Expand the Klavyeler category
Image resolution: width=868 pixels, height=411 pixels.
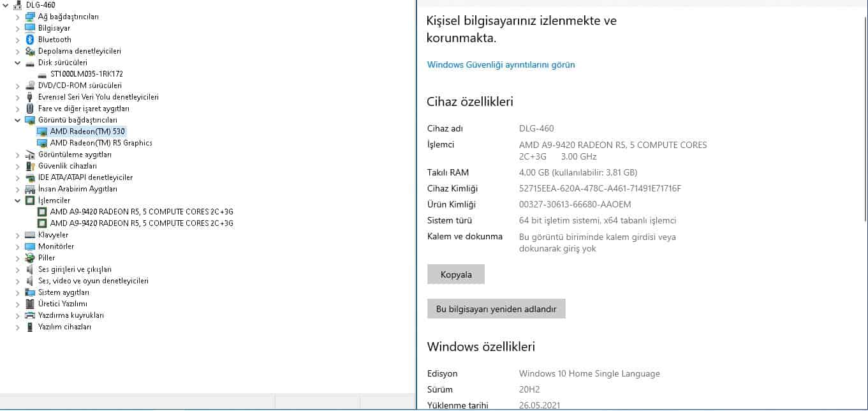click(x=18, y=235)
